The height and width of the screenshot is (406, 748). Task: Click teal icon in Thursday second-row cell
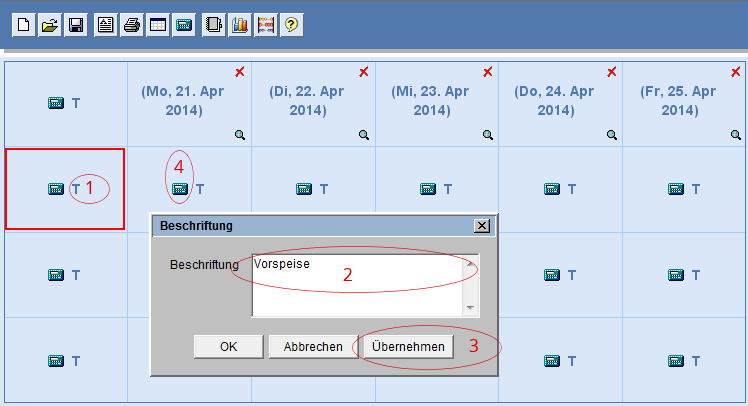(x=552, y=275)
